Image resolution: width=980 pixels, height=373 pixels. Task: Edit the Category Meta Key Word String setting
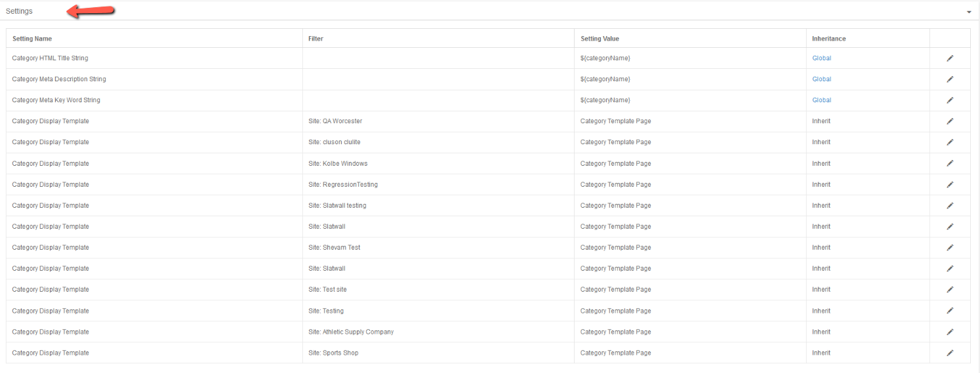(x=950, y=100)
